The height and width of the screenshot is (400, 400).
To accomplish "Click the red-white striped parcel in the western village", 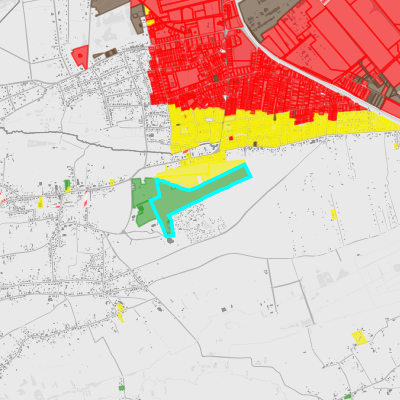I will [86, 198].
